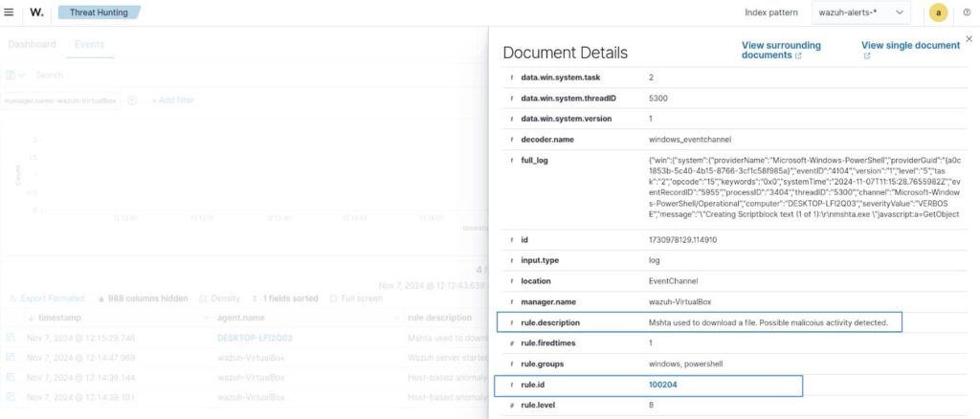Click the input.type field type icon
This screenshot has height=419, width=980.
(511, 260)
